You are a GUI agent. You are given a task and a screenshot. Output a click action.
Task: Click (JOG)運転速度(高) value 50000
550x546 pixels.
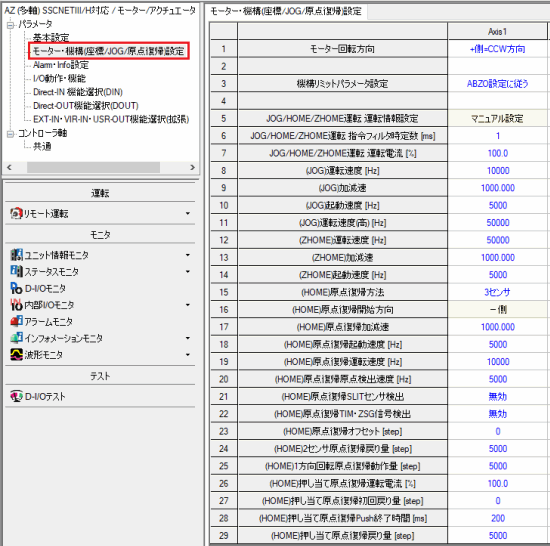497,223
